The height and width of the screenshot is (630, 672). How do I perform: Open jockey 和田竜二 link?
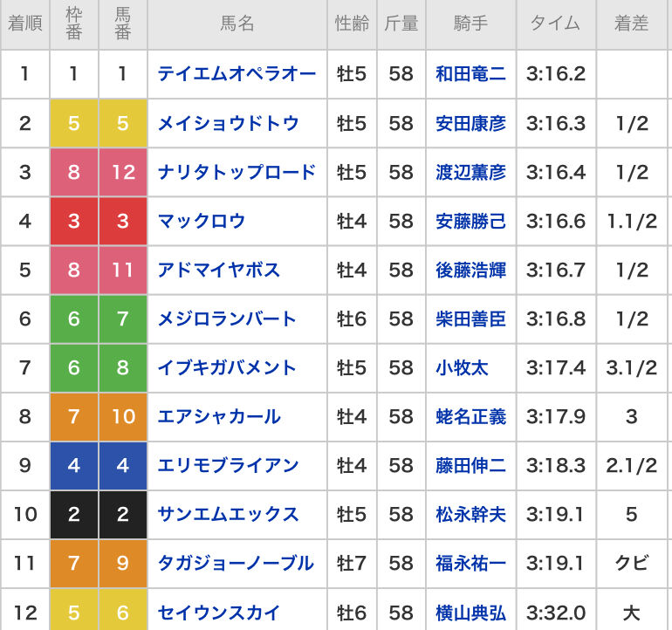(470, 73)
